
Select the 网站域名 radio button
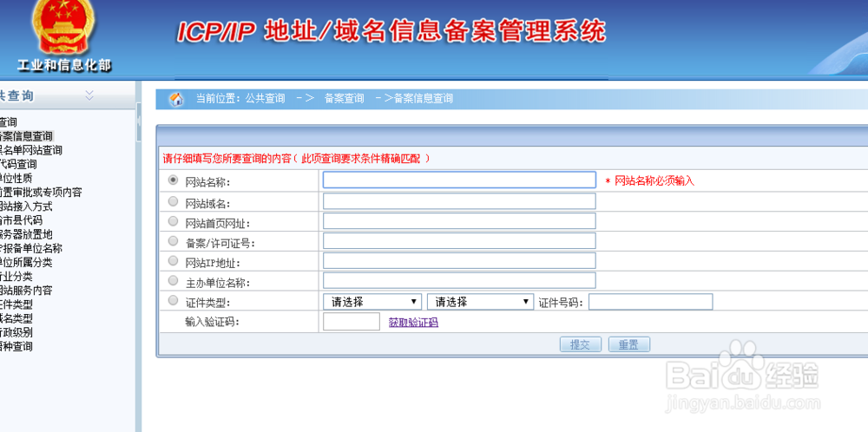click(x=174, y=201)
